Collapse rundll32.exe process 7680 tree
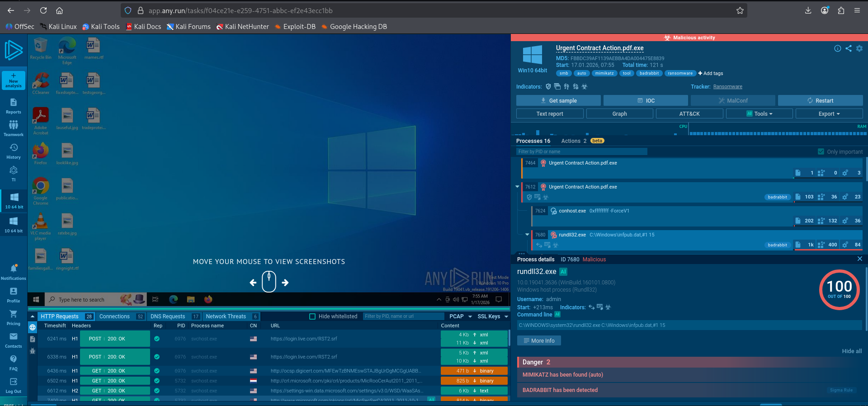The width and height of the screenshot is (868, 406). tap(527, 235)
